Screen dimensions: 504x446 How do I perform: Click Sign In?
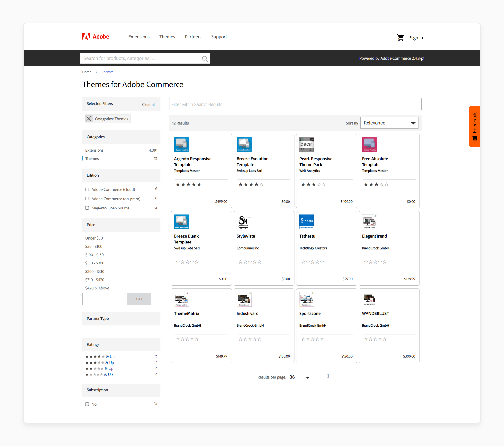(416, 38)
